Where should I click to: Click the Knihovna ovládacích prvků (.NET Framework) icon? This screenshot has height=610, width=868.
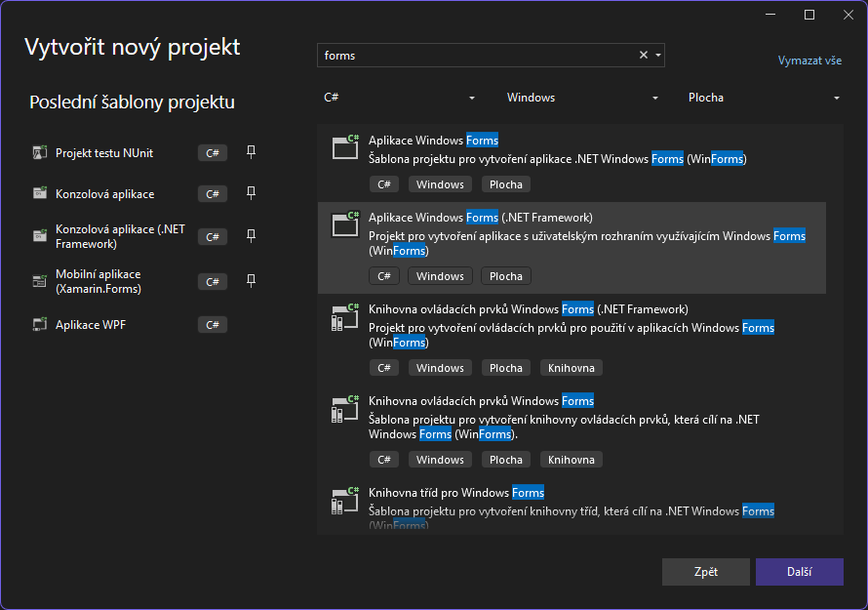tap(346, 316)
